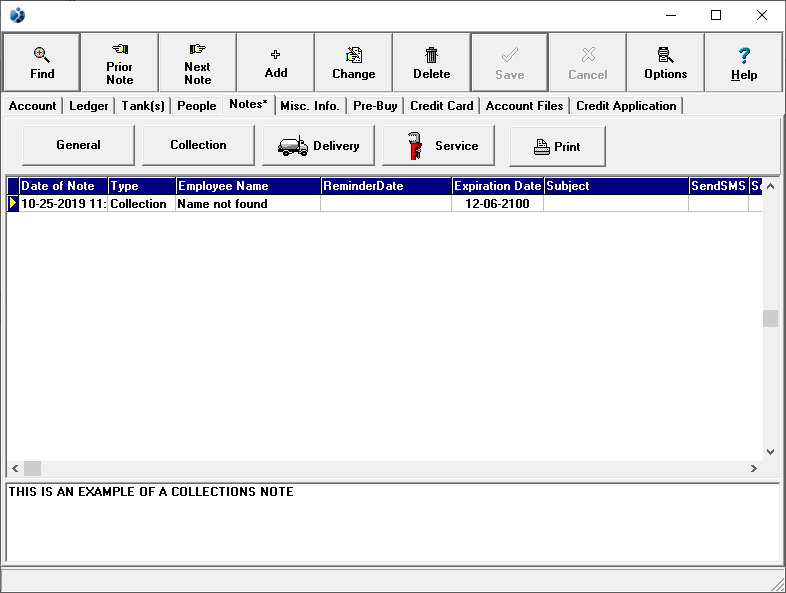
Task: Click the 'Name not found' cell
Action: (249, 204)
